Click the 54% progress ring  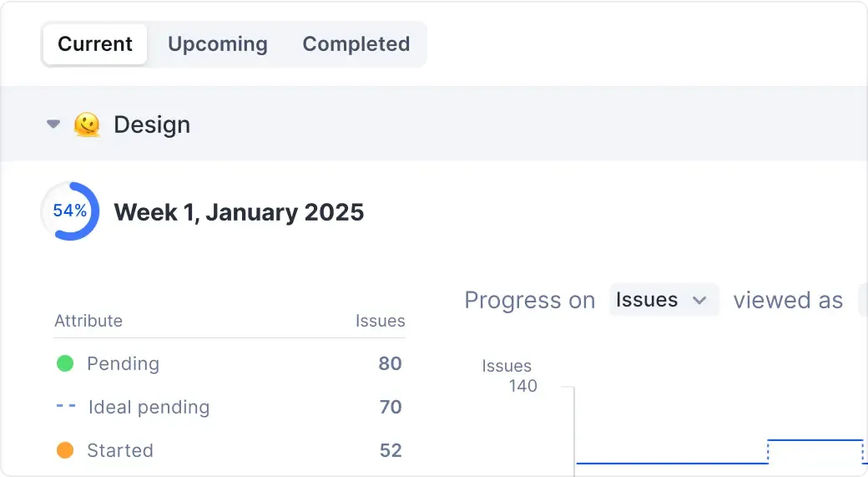tap(70, 211)
